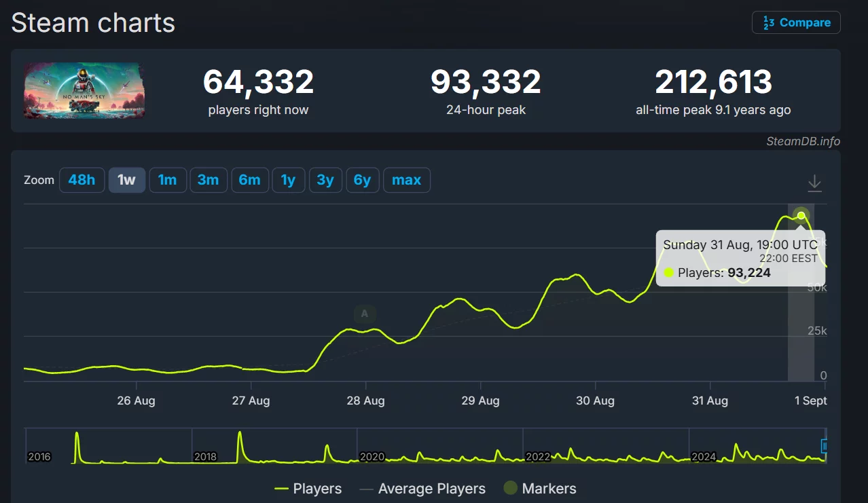This screenshot has height=503, width=868.
Task: Zoom chart to 3y range
Action: [x=325, y=180]
